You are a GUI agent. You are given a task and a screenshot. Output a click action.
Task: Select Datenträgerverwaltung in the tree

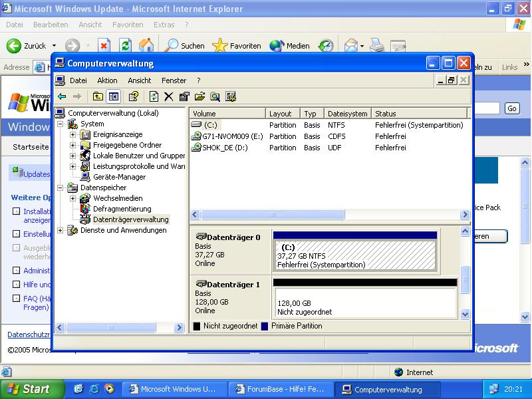click(x=130, y=219)
